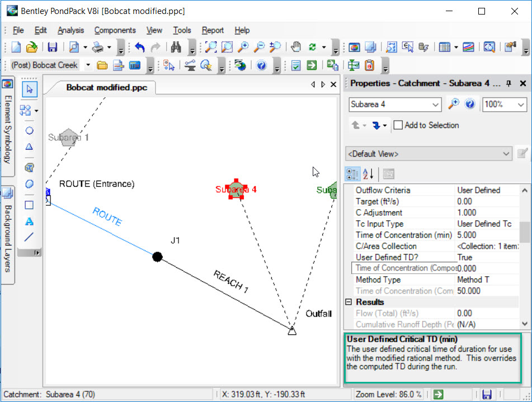This screenshot has width=532, height=402.
Task: Open the Default View dropdown
Action: (x=506, y=154)
